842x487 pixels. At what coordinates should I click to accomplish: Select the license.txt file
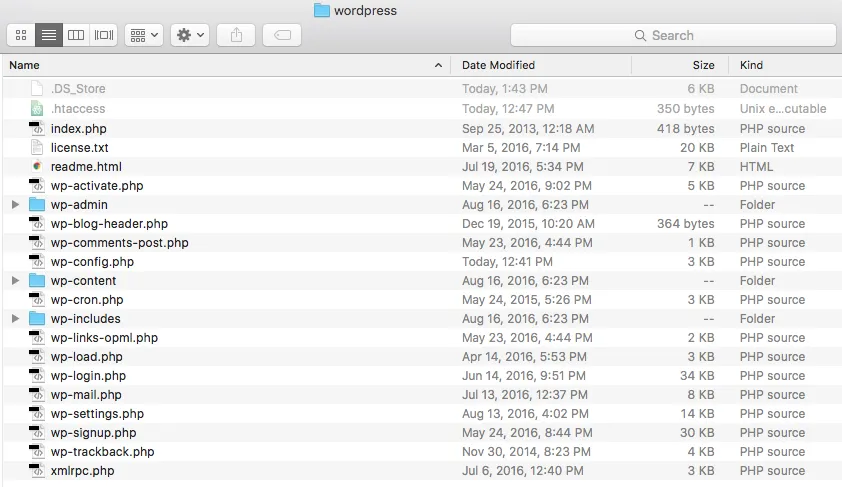[x=79, y=147]
